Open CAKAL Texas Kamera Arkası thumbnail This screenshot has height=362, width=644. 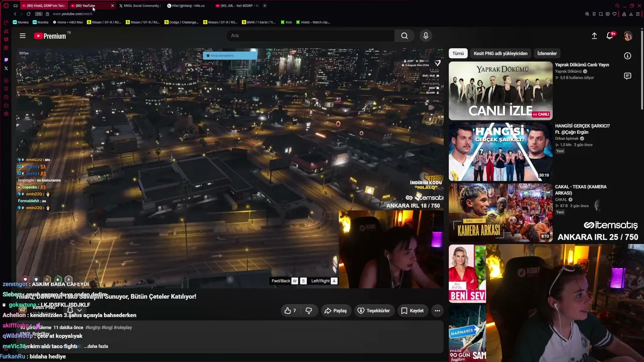501,212
